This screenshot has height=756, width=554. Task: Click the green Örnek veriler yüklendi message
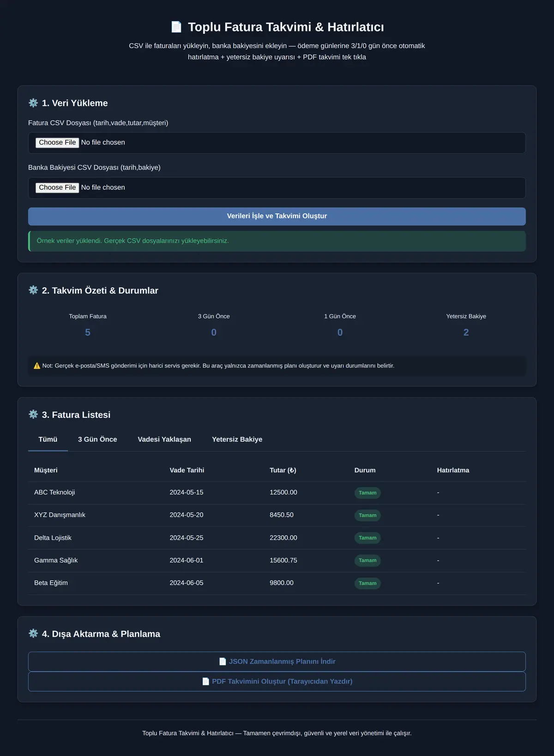click(x=277, y=241)
